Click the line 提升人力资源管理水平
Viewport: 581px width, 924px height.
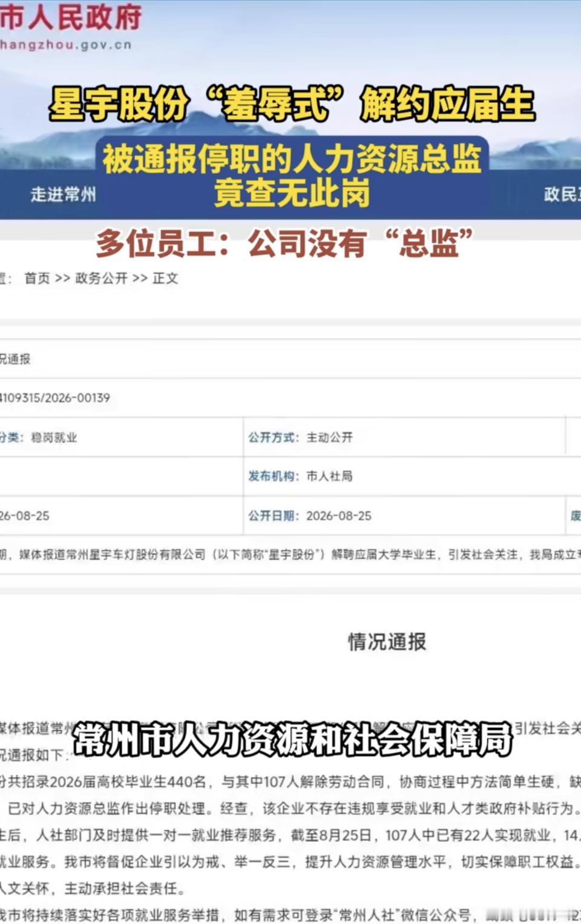pos(290,862)
